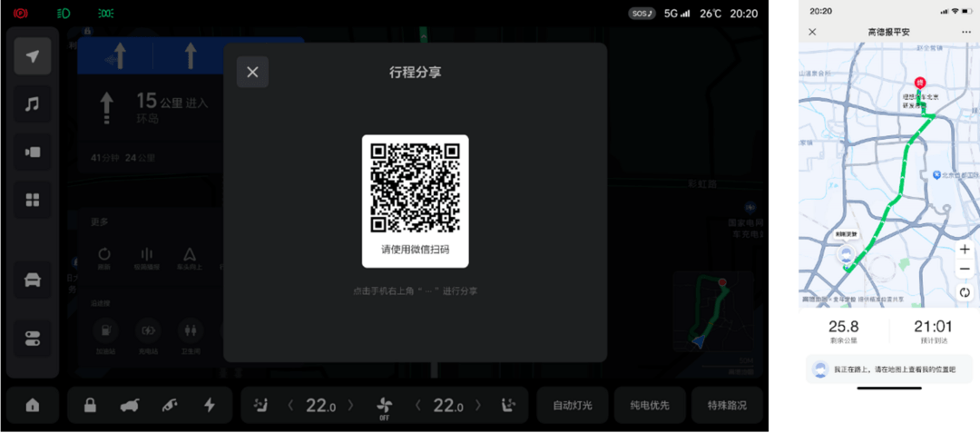Tap the fuel filler nozzle icon
The height and width of the screenshot is (433, 980).
click(170, 405)
